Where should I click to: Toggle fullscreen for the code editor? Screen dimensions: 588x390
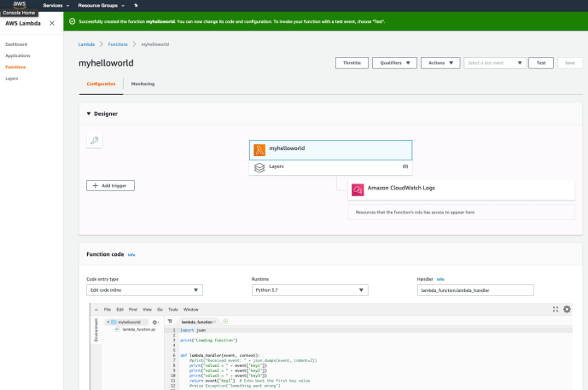point(556,309)
